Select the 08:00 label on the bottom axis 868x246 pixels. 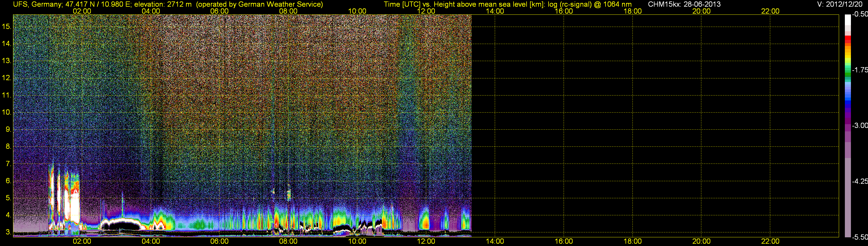(288, 241)
